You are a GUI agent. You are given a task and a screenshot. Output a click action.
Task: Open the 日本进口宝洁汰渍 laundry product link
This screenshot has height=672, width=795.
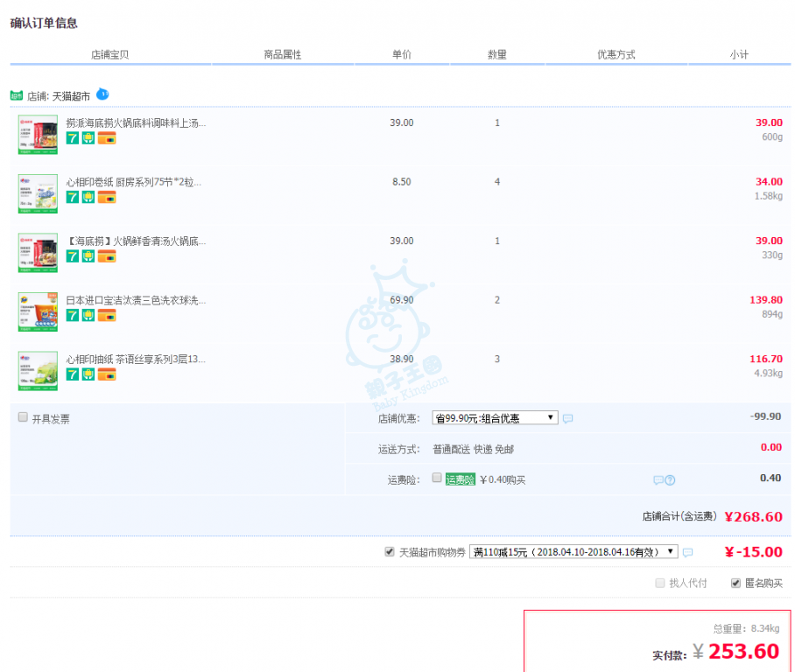[136, 300]
